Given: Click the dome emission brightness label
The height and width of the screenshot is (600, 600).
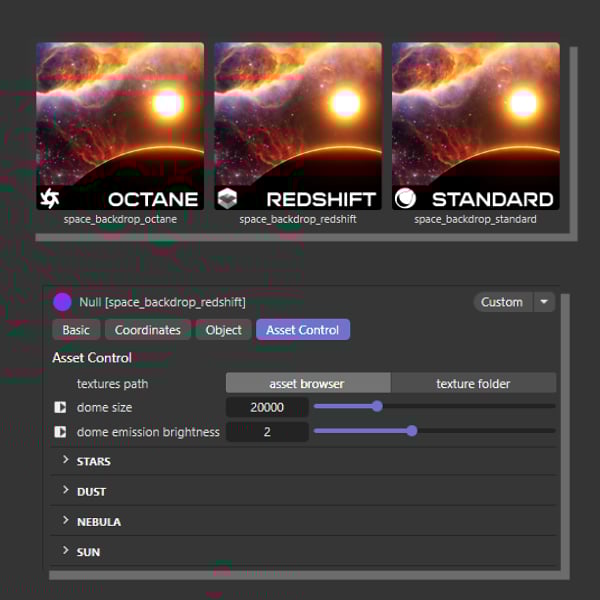Looking at the screenshot, I should coord(148,432).
